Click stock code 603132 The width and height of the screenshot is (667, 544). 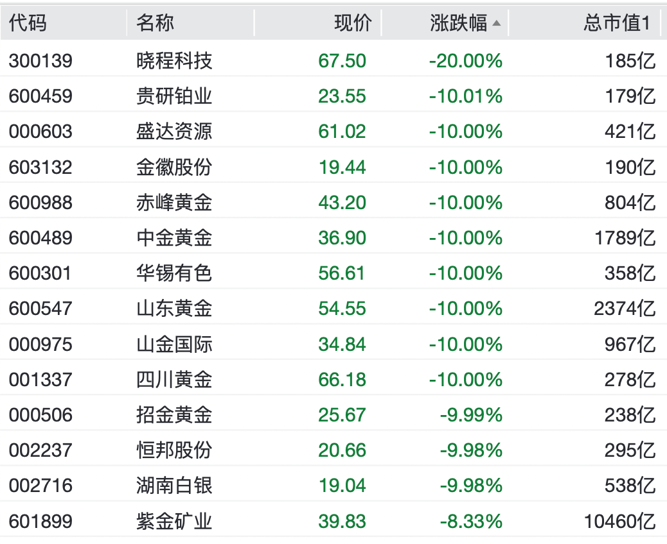[41, 167]
